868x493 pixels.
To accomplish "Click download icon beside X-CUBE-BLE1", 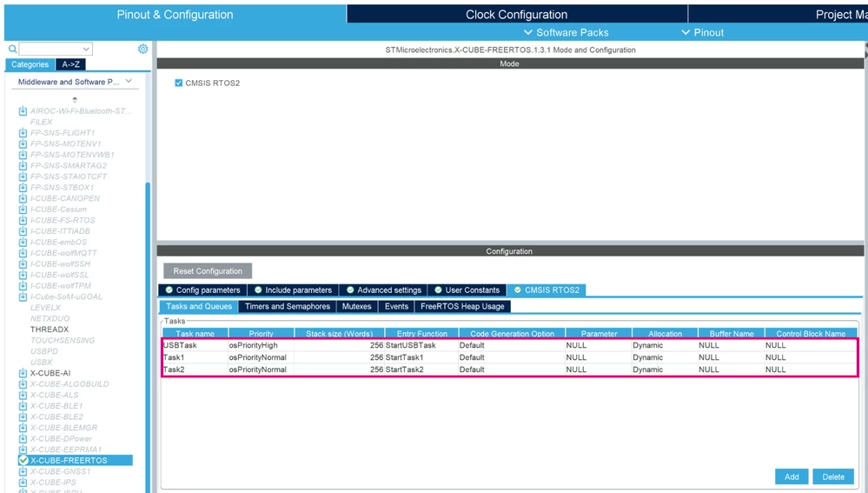I will tap(23, 405).
